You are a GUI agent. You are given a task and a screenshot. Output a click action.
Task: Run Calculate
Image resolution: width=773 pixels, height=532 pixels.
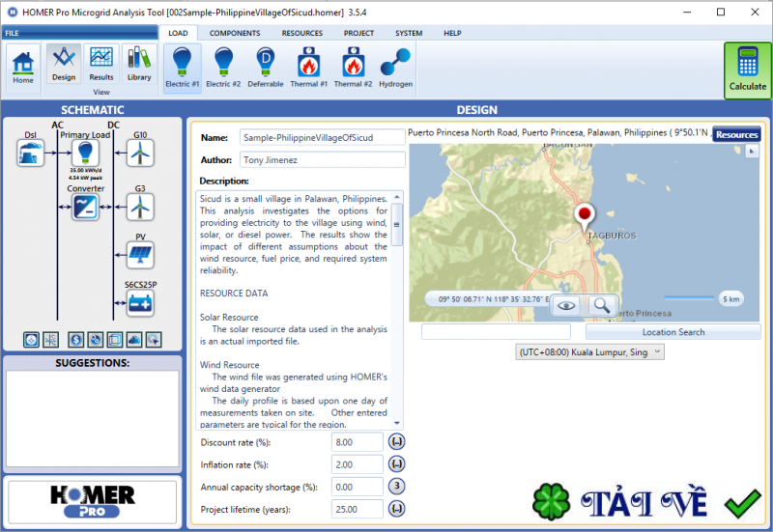747,70
